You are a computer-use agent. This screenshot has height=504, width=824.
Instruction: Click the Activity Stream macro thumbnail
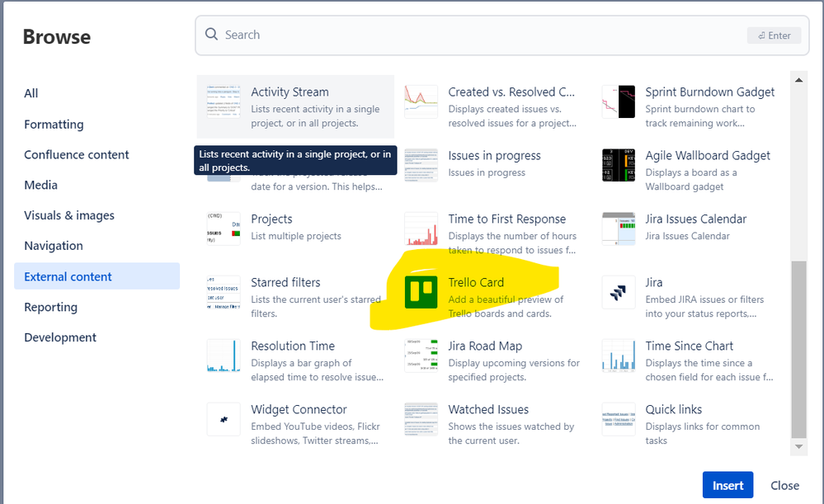tap(224, 102)
